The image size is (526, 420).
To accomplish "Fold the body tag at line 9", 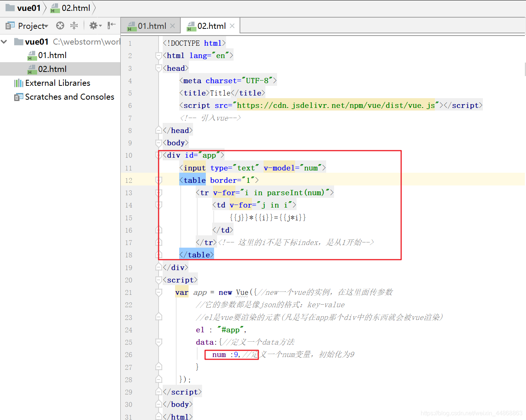I will tap(159, 143).
